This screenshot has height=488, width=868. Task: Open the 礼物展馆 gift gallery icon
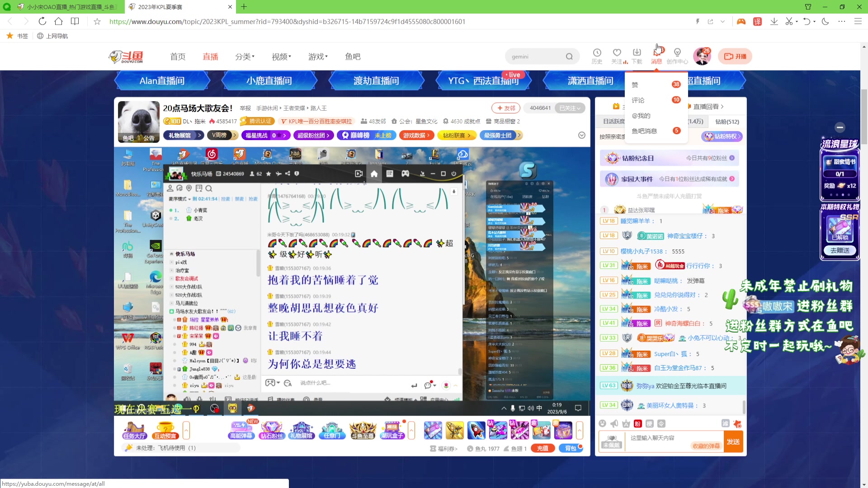pyautogui.click(x=302, y=430)
